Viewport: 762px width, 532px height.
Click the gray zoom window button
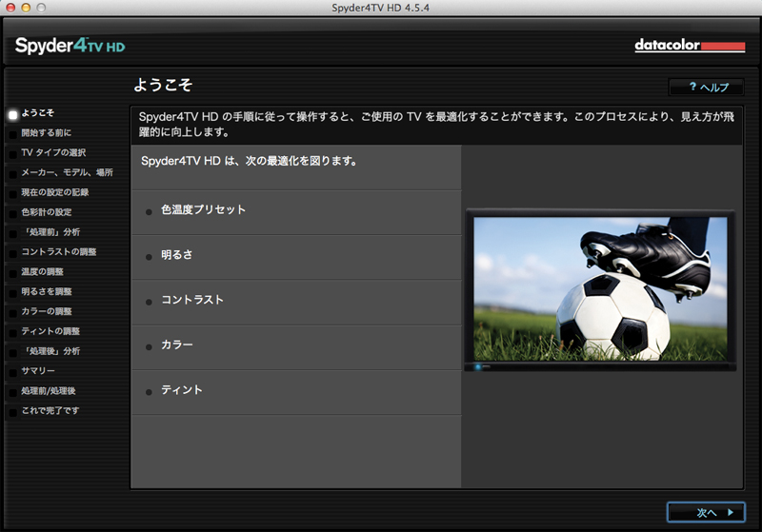pos(41,8)
